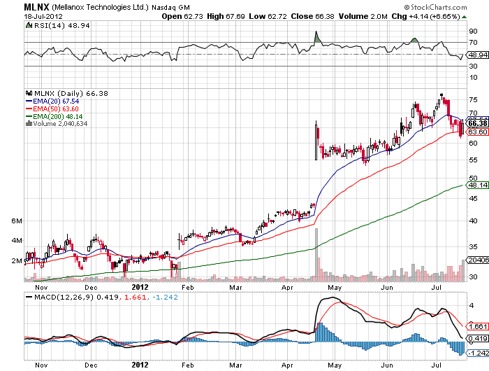The height and width of the screenshot is (371, 489).
Task: Click the EMA(20) 67.54 legend text
Action: pyautogui.click(x=56, y=101)
